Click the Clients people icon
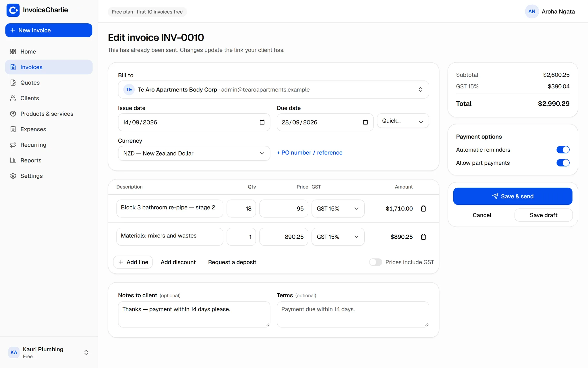The height and width of the screenshot is (368, 588). click(13, 98)
